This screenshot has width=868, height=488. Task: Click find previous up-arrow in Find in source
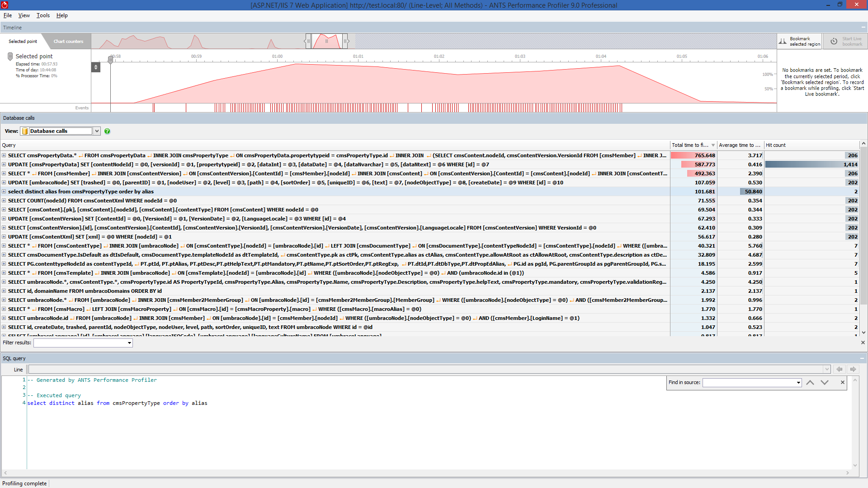tap(810, 382)
